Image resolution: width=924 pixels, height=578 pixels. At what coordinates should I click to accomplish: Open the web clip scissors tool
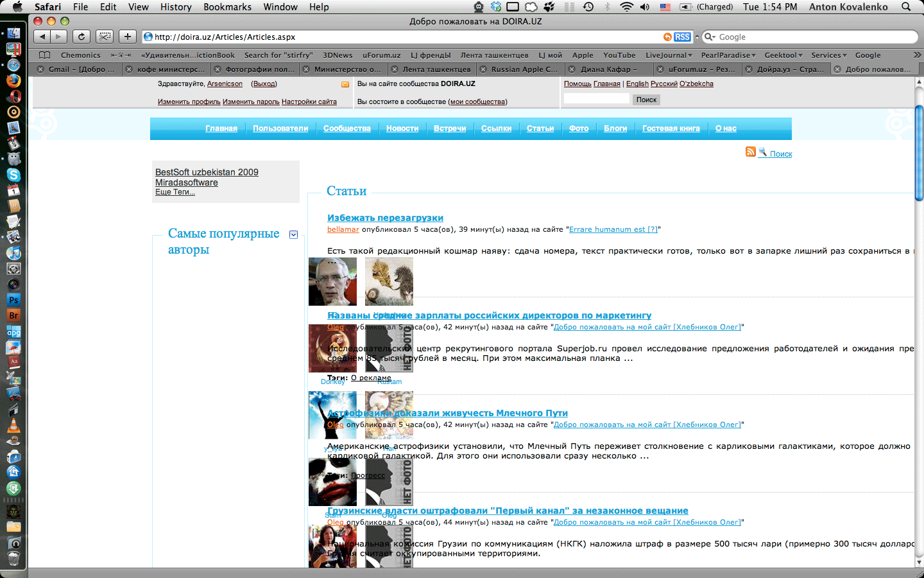[x=105, y=37]
